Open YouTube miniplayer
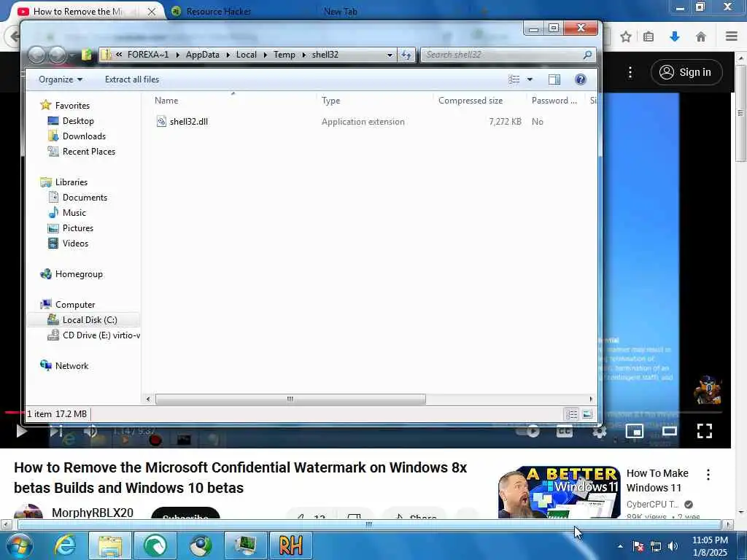Viewport: 747px width, 560px height. [634, 431]
